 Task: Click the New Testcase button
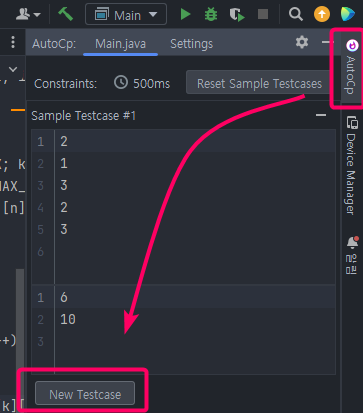point(85,394)
